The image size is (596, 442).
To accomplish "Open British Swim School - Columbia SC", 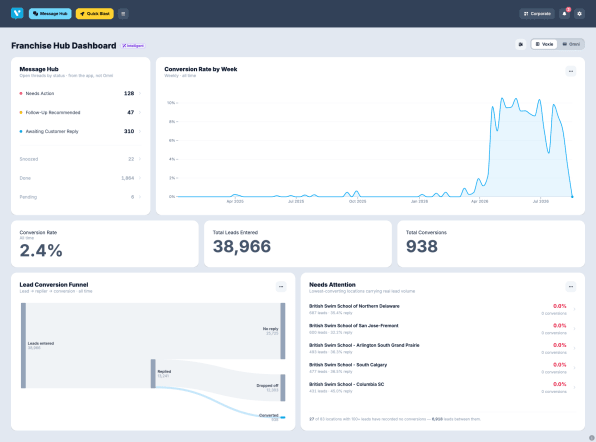I will [442, 388].
